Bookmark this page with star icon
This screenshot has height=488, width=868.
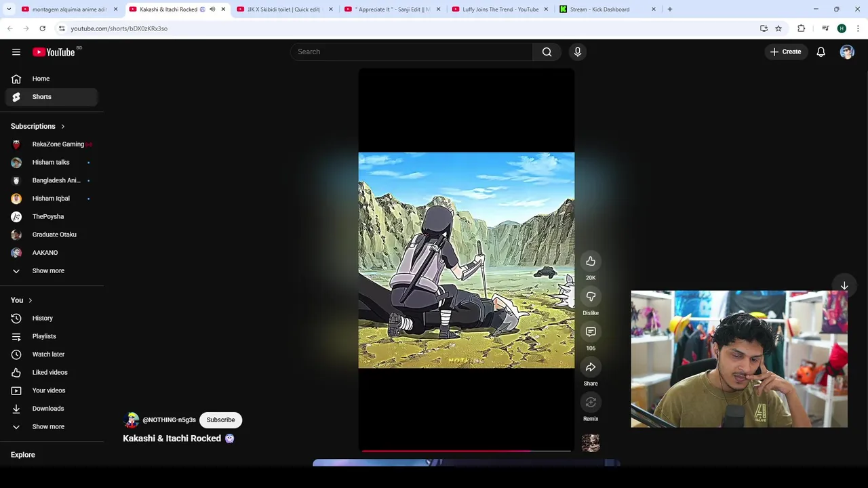pos(778,28)
